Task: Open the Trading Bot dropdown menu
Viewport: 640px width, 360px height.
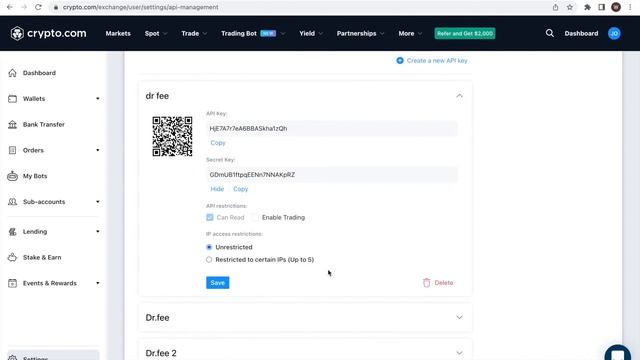Action: (253, 33)
